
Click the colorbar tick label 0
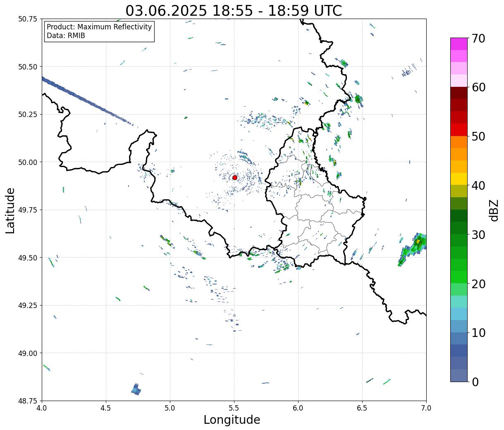tap(475, 382)
